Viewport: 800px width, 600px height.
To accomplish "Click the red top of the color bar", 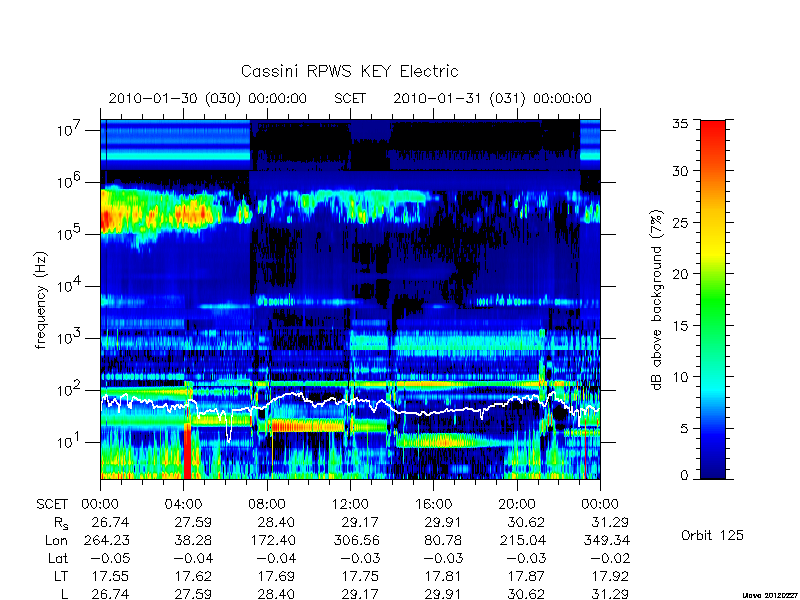I will coord(713,130).
